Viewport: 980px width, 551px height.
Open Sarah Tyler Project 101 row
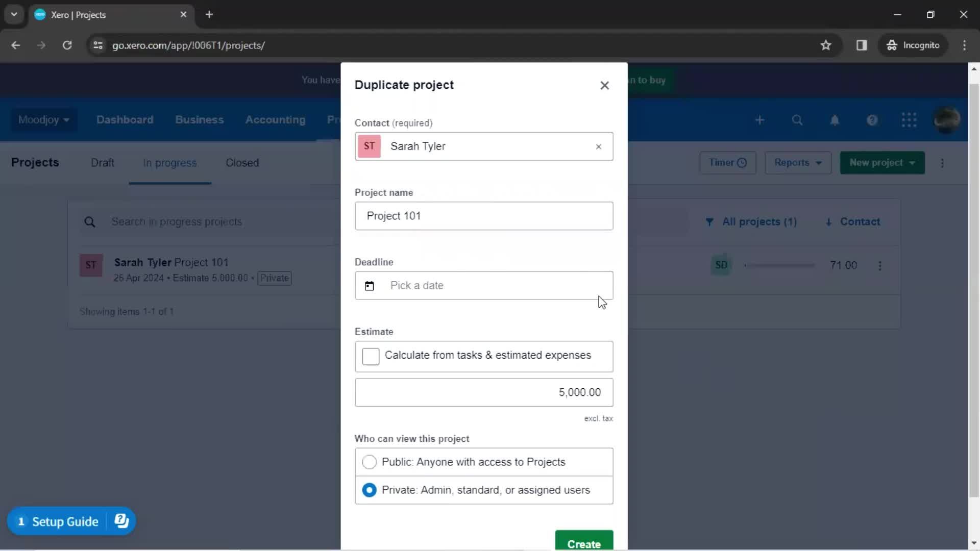tap(484, 269)
